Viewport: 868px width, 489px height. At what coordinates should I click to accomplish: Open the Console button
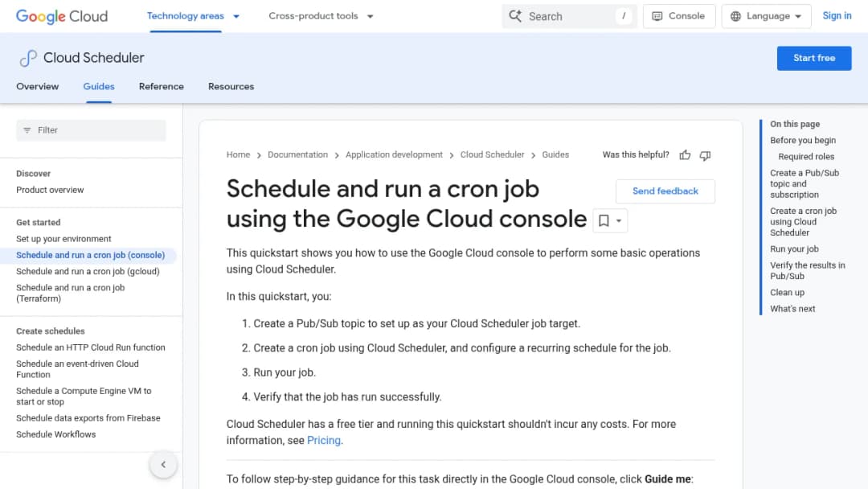[x=678, y=16]
